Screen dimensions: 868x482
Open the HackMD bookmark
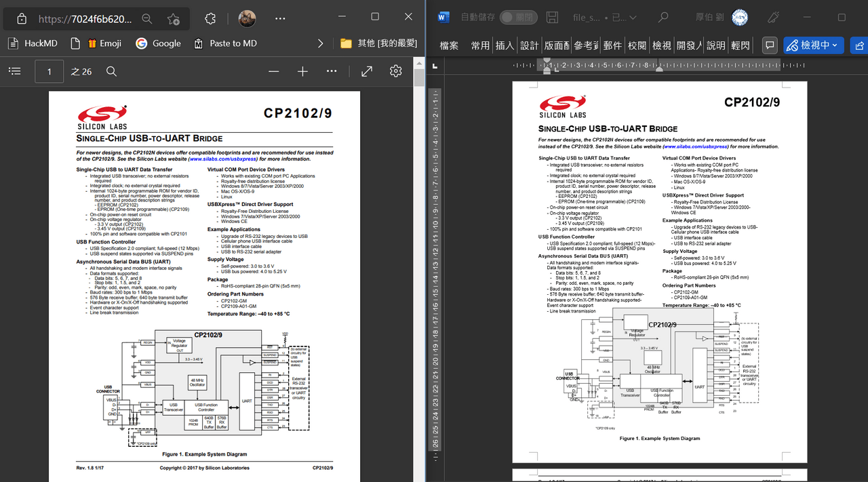pyautogui.click(x=33, y=43)
